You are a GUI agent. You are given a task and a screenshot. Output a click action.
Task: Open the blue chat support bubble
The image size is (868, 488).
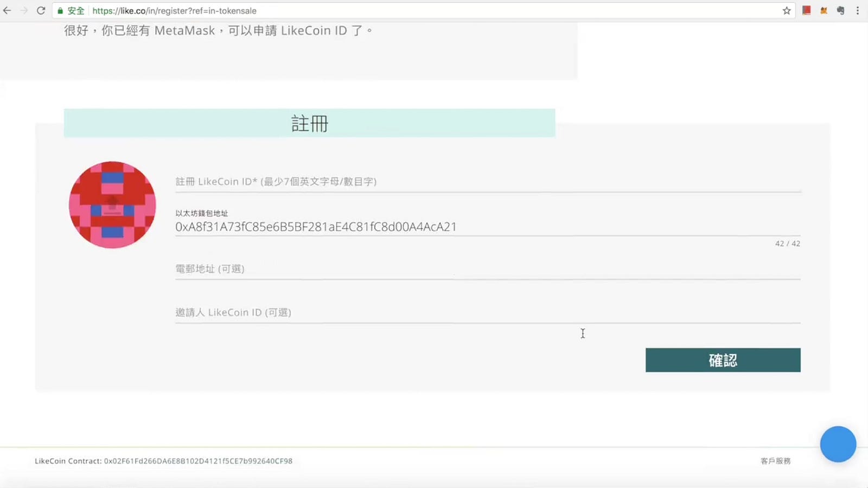point(838,444)
